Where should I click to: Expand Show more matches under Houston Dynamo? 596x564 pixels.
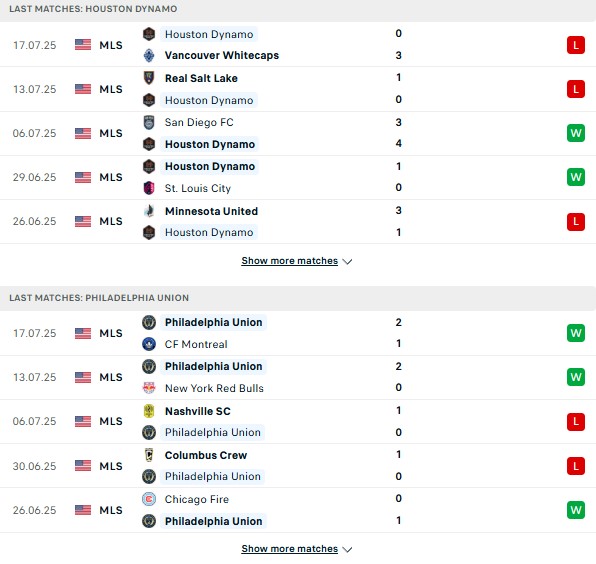point(289,261)
